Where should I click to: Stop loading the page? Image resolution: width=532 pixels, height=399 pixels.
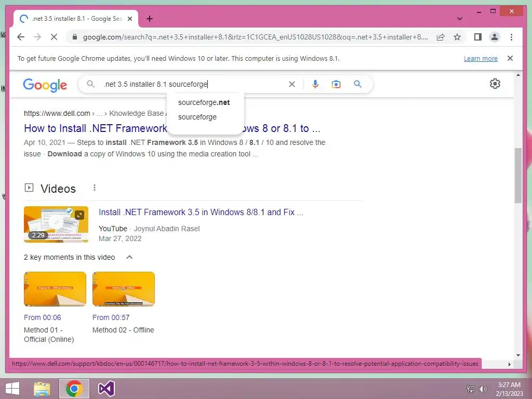pyautogui.click(x=54, y=37)
